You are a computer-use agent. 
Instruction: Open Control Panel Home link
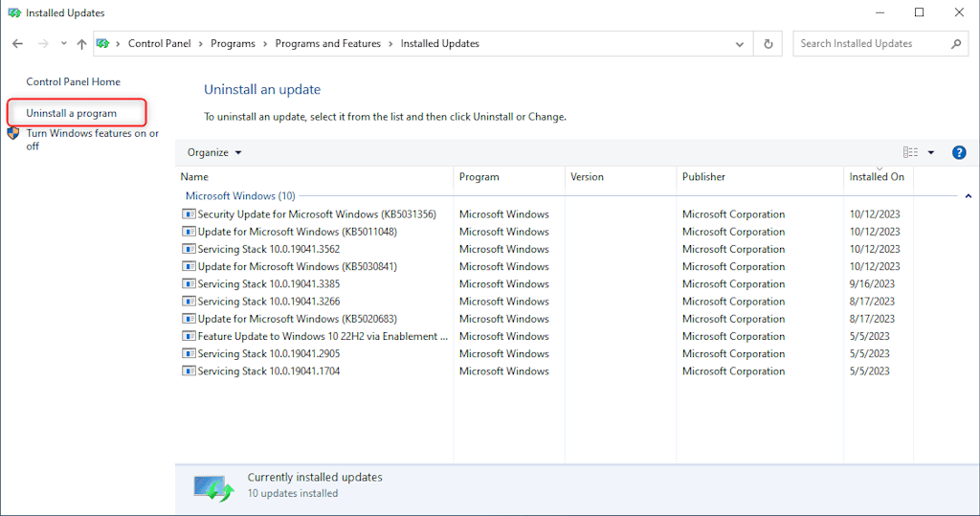[x=73, y=82]
